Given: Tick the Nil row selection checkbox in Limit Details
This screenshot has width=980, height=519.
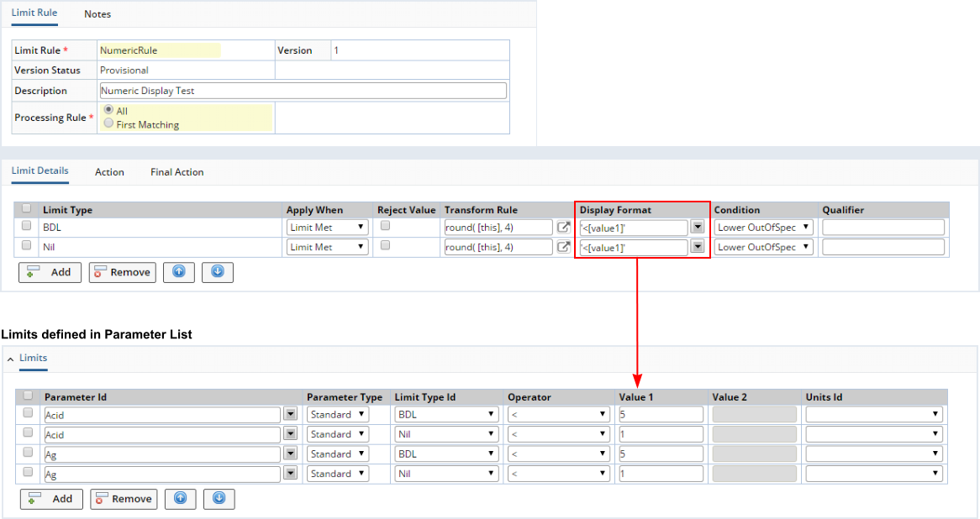Looking at the screenshot, I should click(x=26, y=245).
